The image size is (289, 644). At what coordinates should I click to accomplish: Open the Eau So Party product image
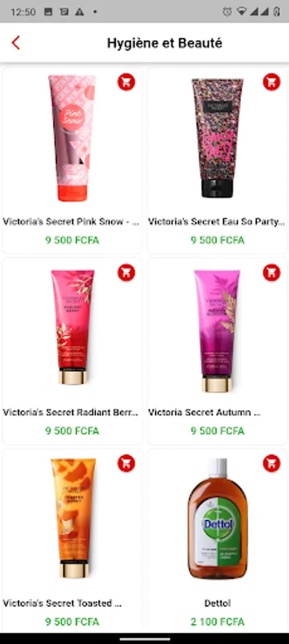click(x=217, y=138)
